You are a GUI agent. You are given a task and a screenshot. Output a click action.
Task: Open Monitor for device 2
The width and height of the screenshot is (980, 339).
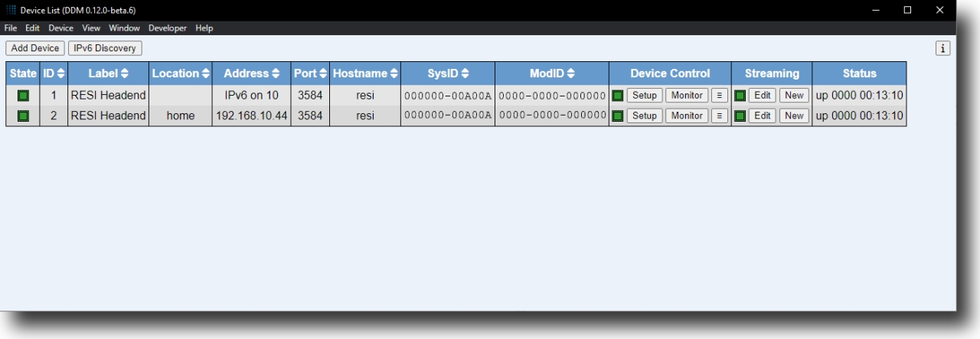point(687,116)
